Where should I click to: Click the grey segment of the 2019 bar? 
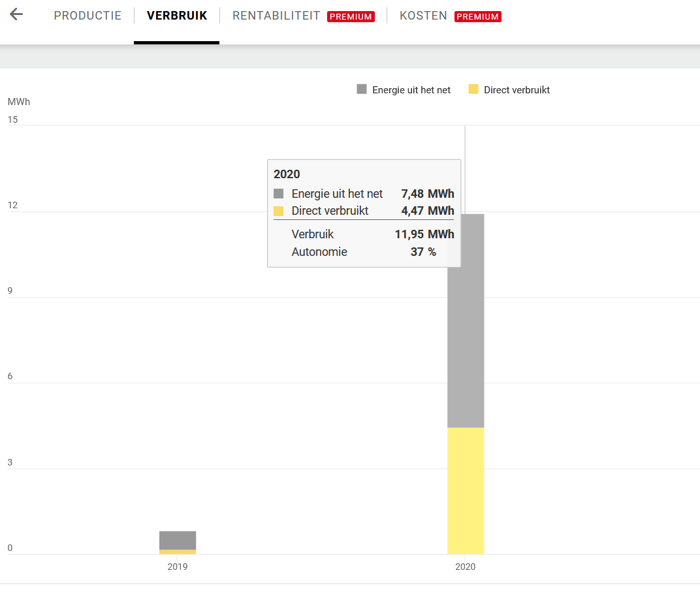pyautogui.click(x=178, y=540)
